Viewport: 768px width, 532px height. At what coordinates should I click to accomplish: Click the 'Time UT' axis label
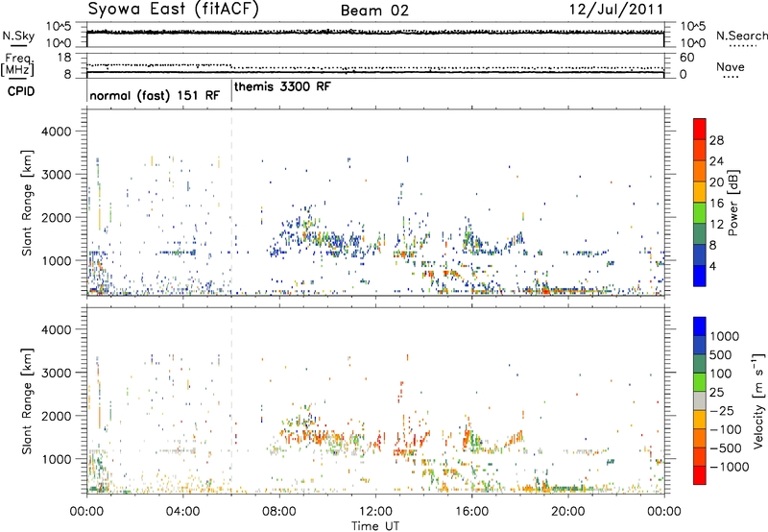375,526
